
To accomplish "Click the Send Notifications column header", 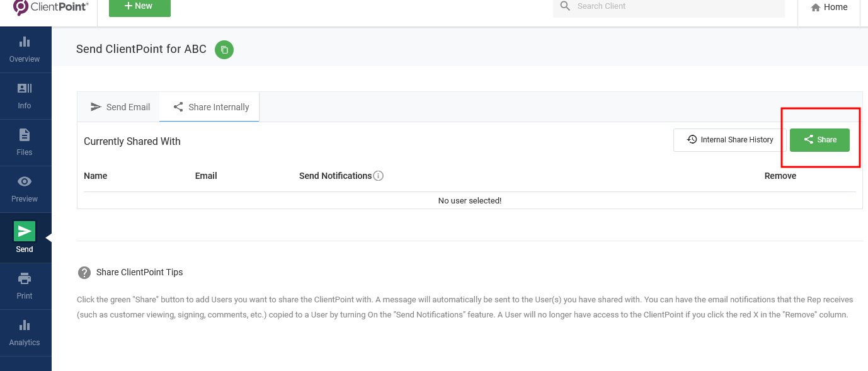I will (335, 176).
